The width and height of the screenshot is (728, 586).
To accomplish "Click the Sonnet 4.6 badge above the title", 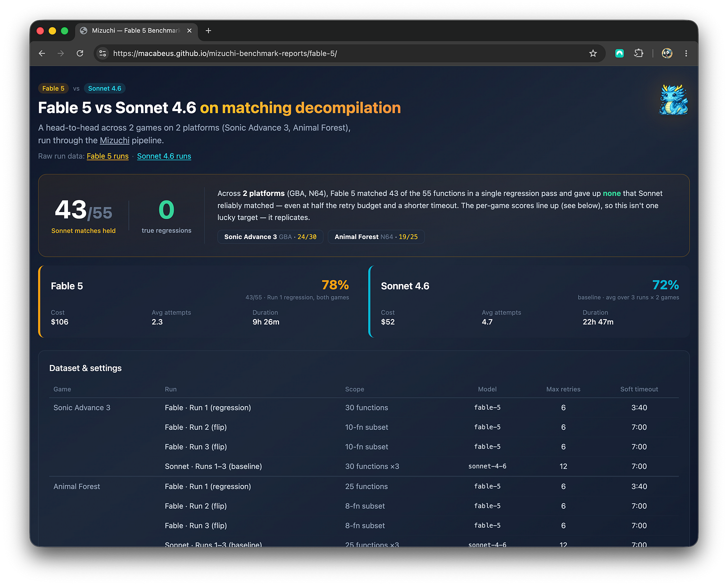I will click(104, 88).
